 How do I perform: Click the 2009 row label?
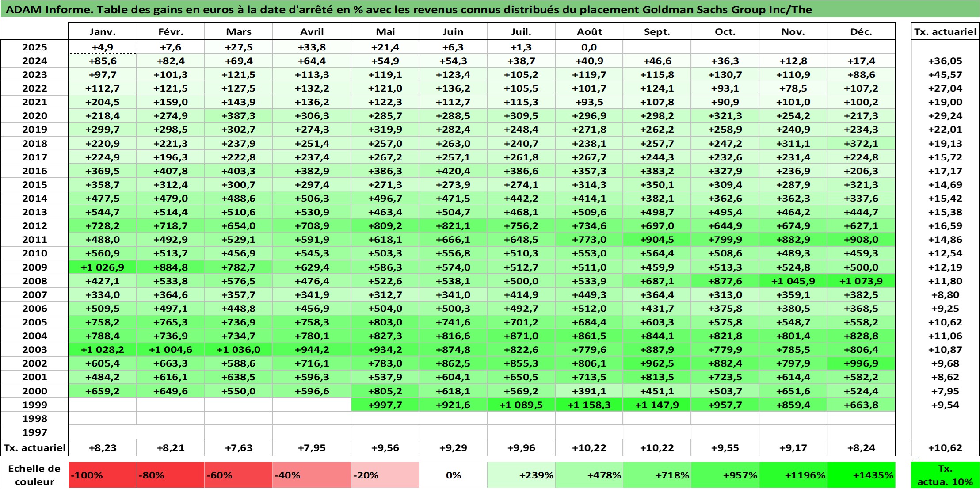pyautogui.click(x=34, y=267)
